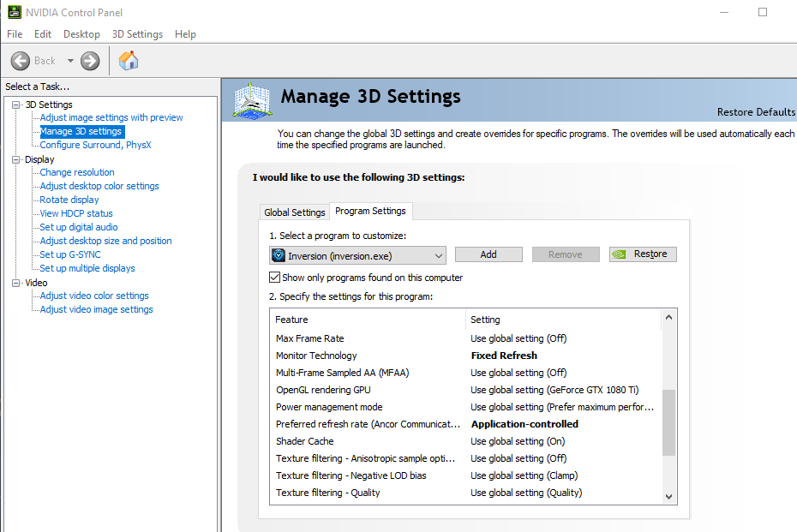Collapse the 3D Settings tree node
The width and height of the screenshot is (797, 532).
click(16, 105)
